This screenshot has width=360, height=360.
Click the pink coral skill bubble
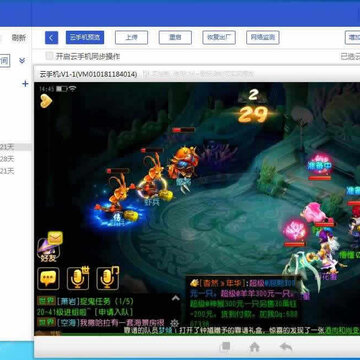pos(295,230)
